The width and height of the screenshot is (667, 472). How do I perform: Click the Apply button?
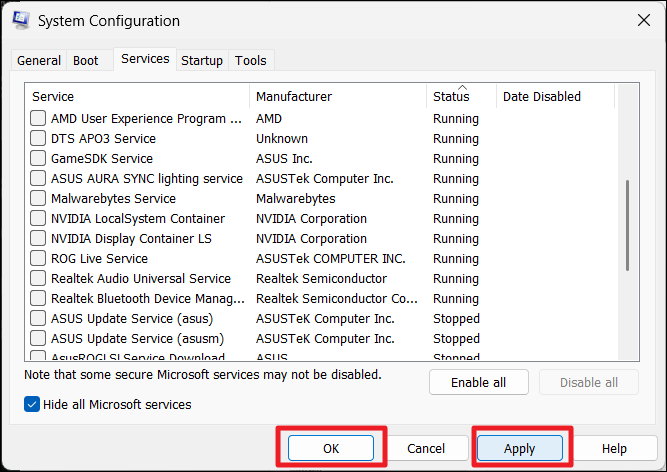pyautogui.click(x=519, y=449)
